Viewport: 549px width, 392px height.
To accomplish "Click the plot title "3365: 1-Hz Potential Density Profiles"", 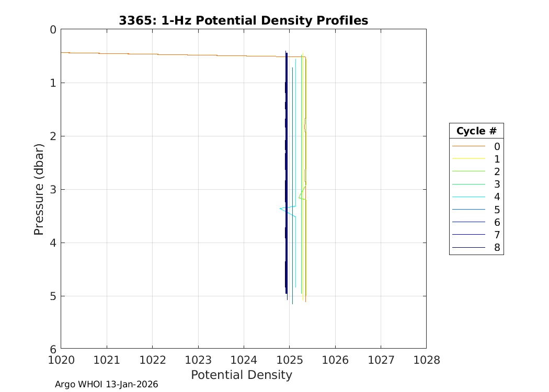I will click(x=243, y=20).
